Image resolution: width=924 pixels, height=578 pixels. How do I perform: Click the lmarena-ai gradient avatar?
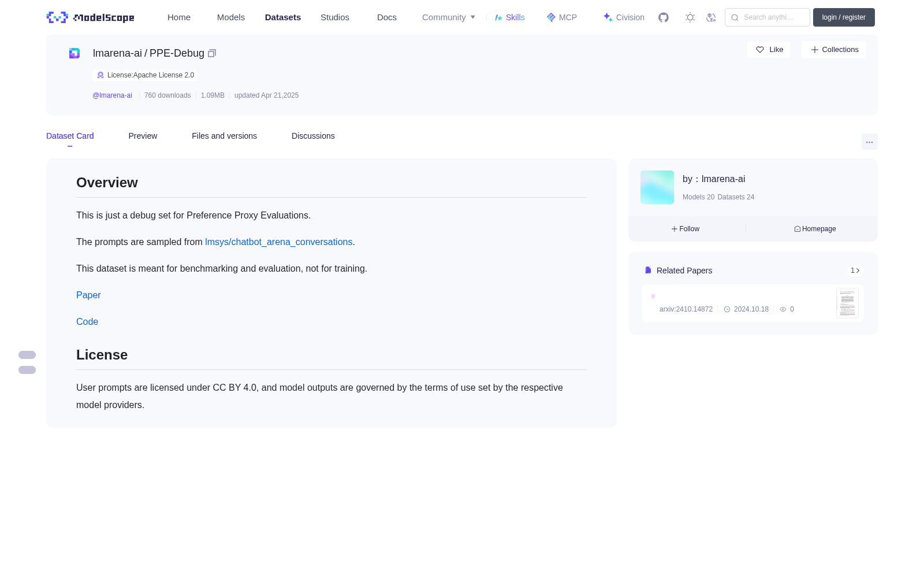pos(657,187)
